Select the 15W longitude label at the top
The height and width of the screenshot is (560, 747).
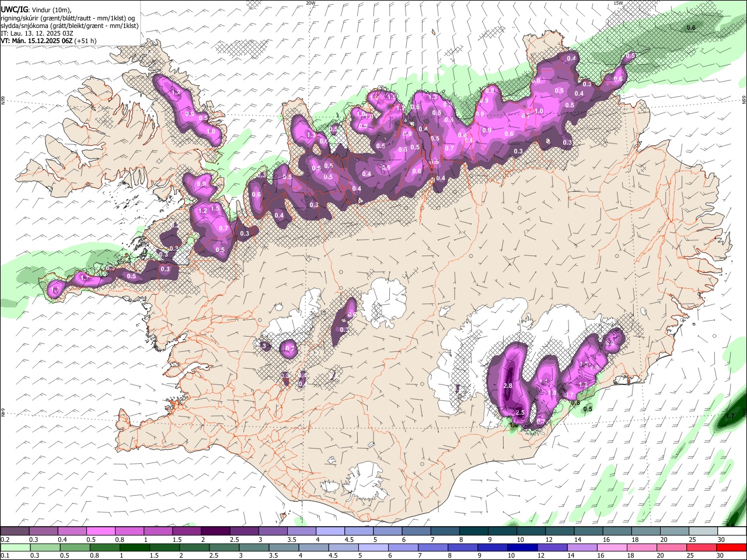coord(618,3)
